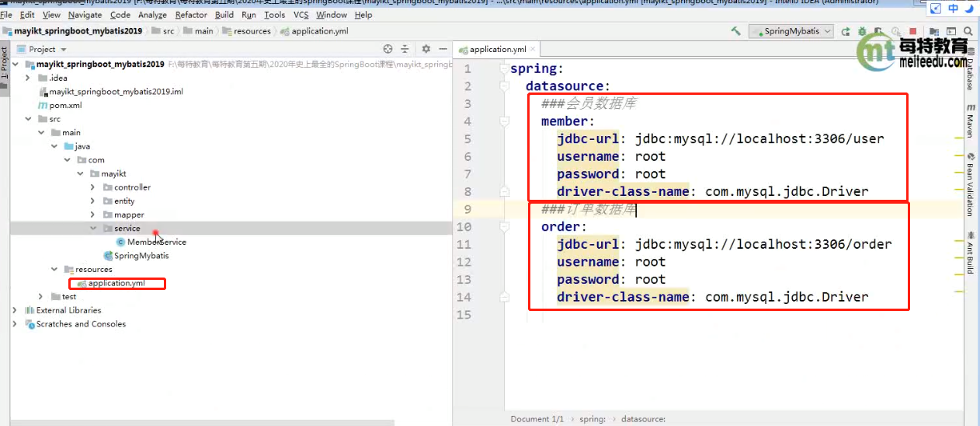
Task: Close the application.yml editor tab
Action: click(x=532, y=49)
